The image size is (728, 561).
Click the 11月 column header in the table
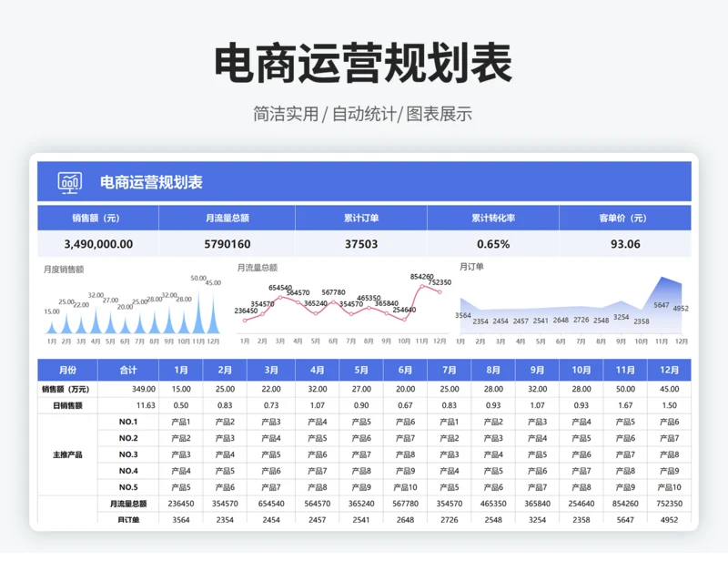pyautogui.click(x=625, y=370)
